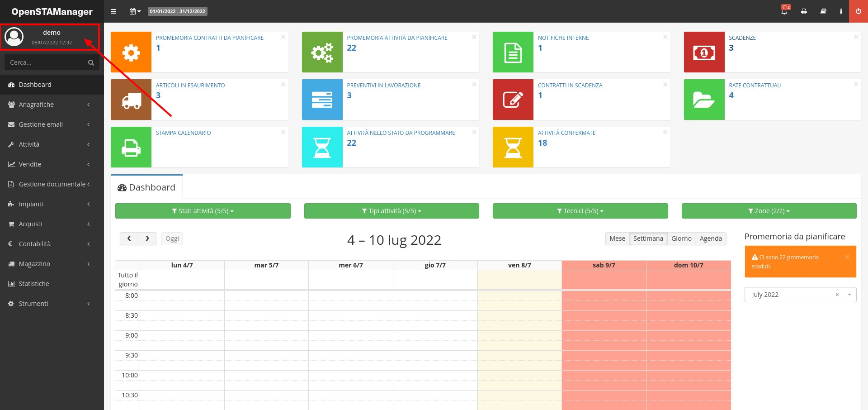Click the Articoli in esaurimento truck icon
The height and width of the screenshot is (410, 868).
131,100
